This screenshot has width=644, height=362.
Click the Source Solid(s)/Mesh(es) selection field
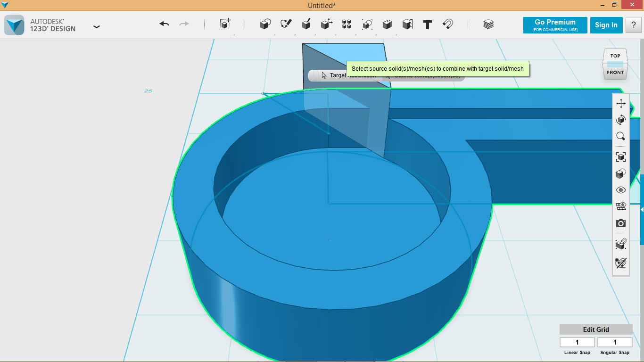click(423, 75)
